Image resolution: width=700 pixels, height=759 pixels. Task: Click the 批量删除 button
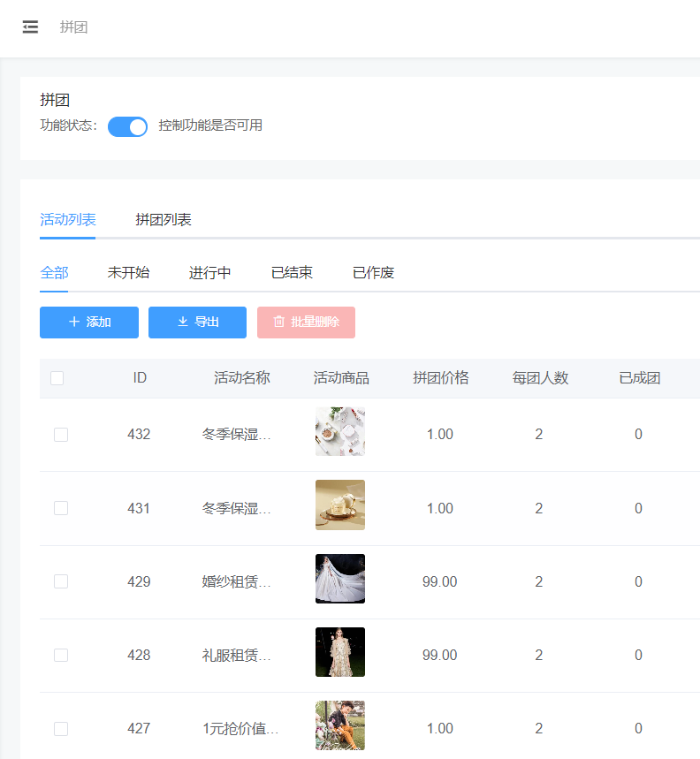(306, 322)
